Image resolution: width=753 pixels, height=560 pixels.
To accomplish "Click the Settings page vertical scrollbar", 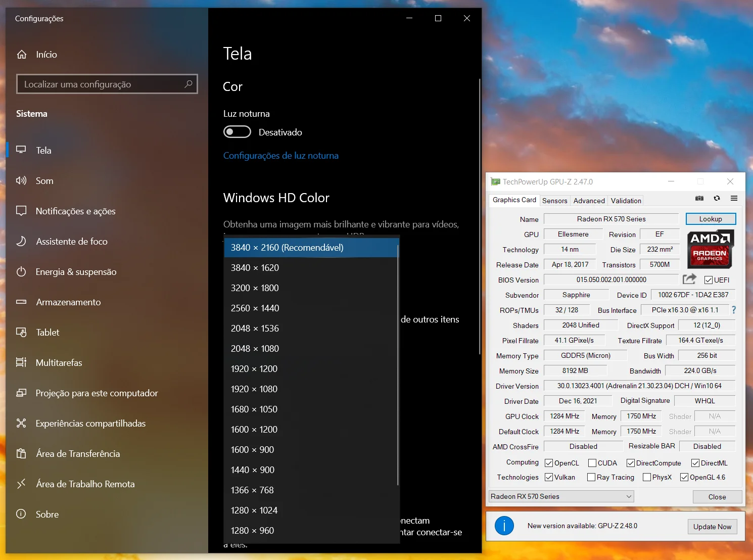I will [479, 216].
